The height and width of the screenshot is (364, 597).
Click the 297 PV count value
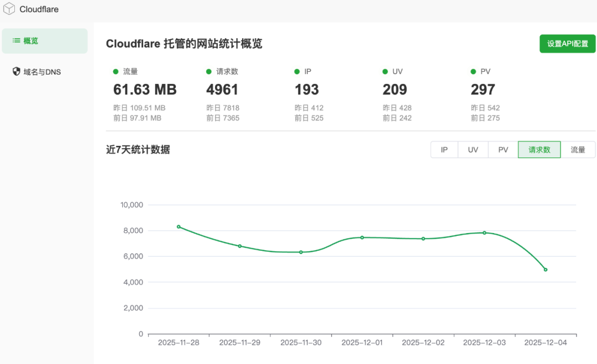(x=483, y=90)
